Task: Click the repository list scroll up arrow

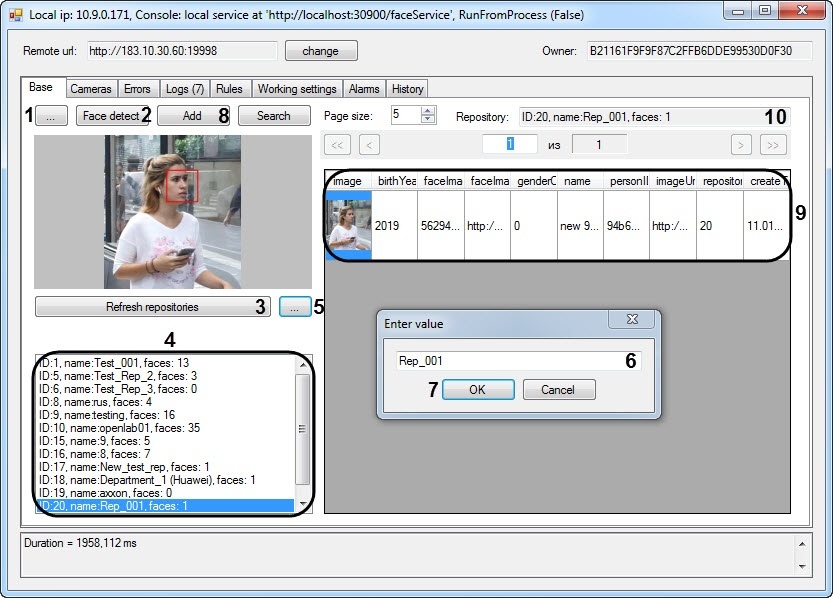Action: pos(303,364)
